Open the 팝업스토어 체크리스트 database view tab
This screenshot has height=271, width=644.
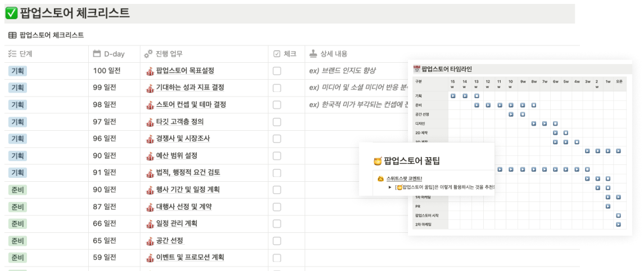pyautogui.click(x=47, y=35)
